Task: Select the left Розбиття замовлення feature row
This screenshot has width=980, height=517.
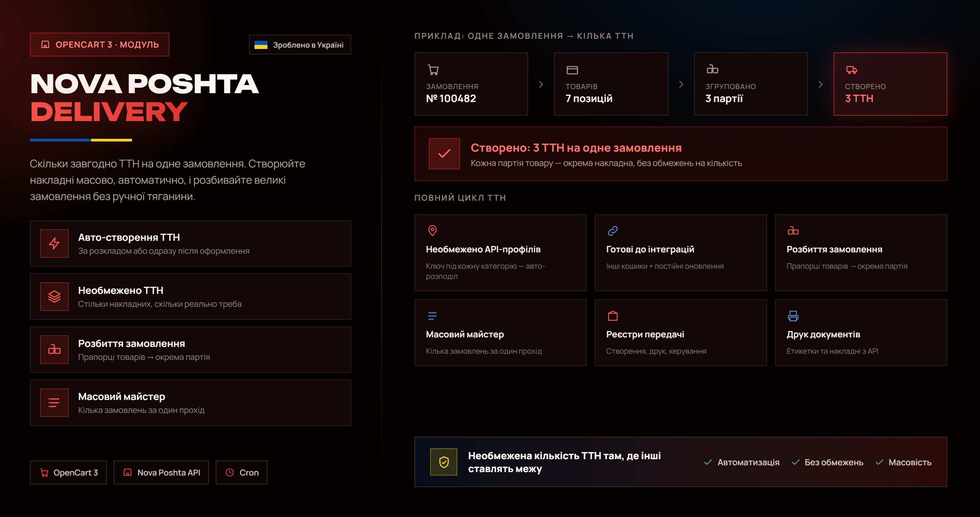Action: 191,349
